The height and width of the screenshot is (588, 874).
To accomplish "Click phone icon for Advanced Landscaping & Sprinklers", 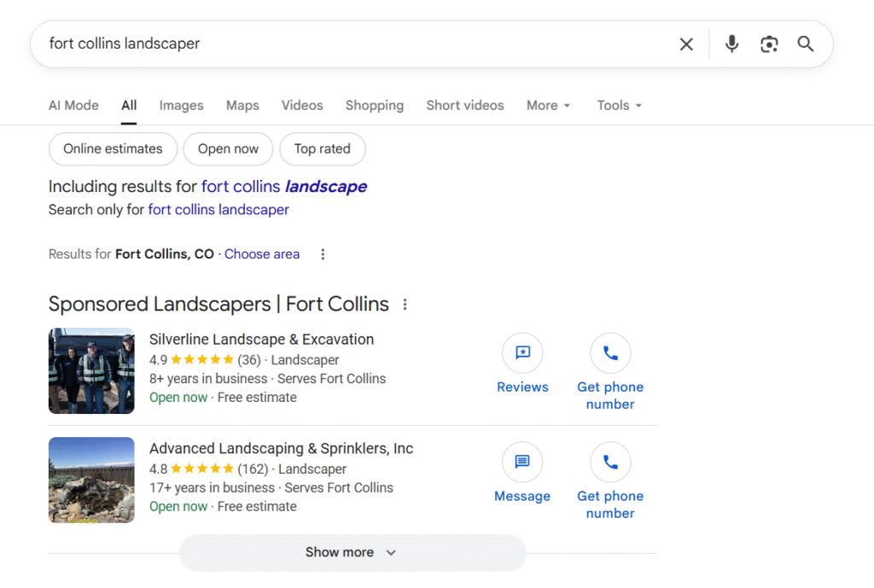I will pos(610,463).
